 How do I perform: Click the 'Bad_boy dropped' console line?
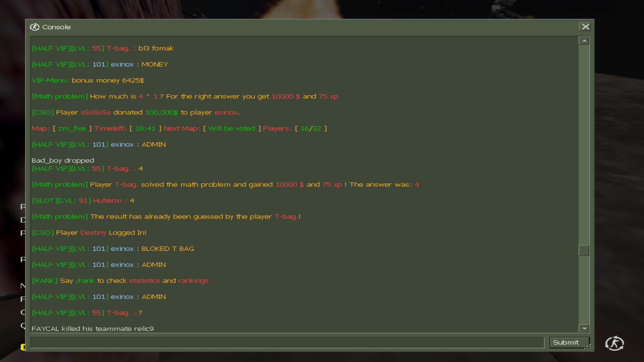[63, 160]
